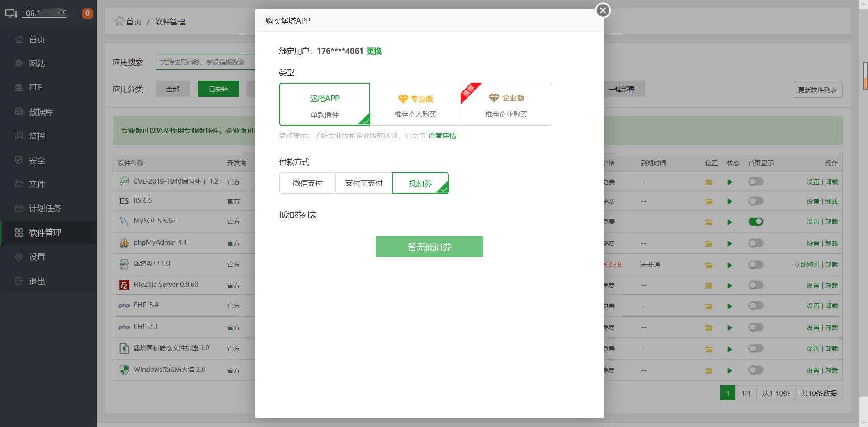Open folder location of phpMyAdmin 4.4
Screen dimensions: 868x427
(x=709, y=244)
